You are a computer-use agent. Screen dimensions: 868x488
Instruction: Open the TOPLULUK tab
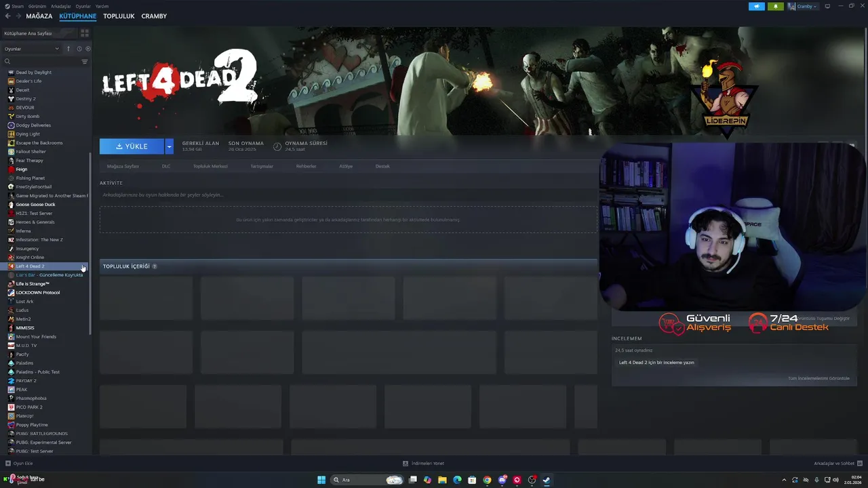pos(119,16)
